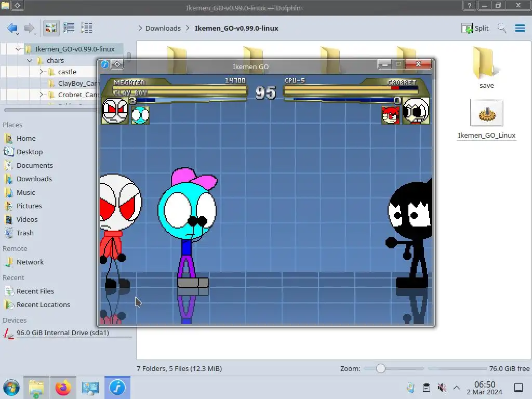
Task: Switch to Ikemen GO taskbar entry
Action: (x=117, y=388)
